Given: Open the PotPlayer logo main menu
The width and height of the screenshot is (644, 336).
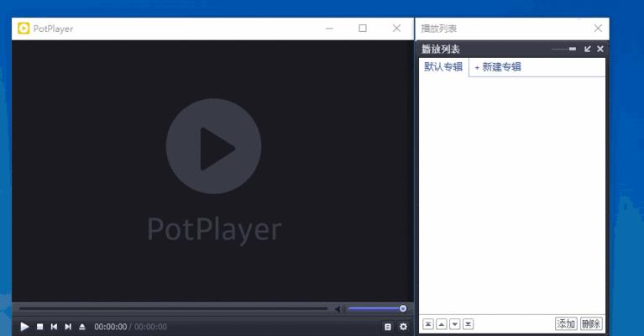Looking at the screenshot, I should click(x=24, y=29).
